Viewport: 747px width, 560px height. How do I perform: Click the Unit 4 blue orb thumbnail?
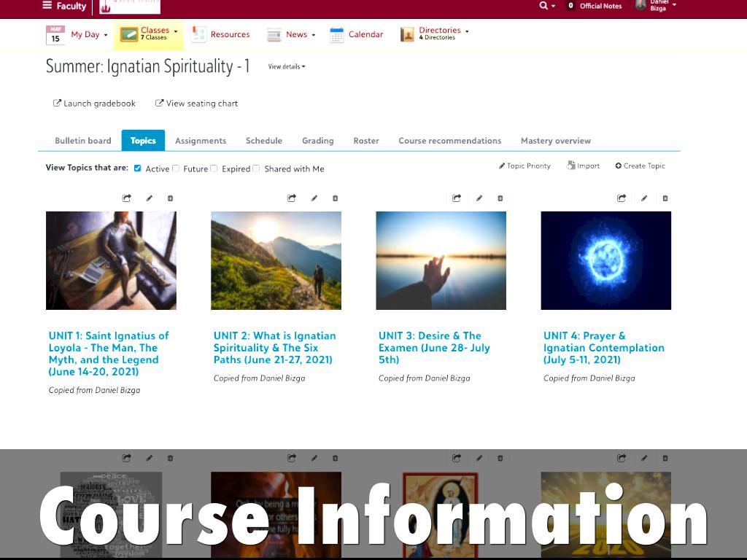point(605,260)
